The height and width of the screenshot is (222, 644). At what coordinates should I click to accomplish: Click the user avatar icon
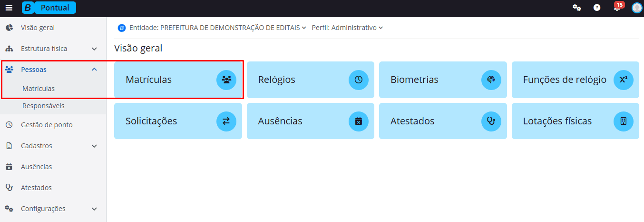[637, 8]
